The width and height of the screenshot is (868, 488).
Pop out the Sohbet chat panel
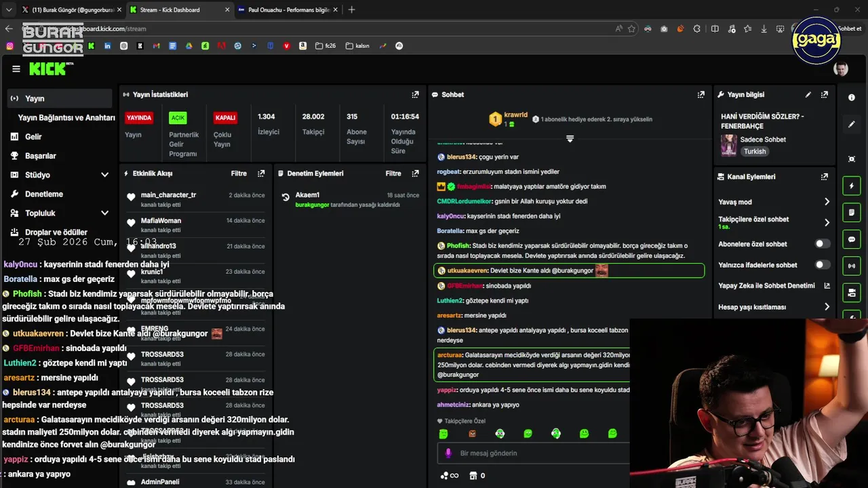click(701, 95)
